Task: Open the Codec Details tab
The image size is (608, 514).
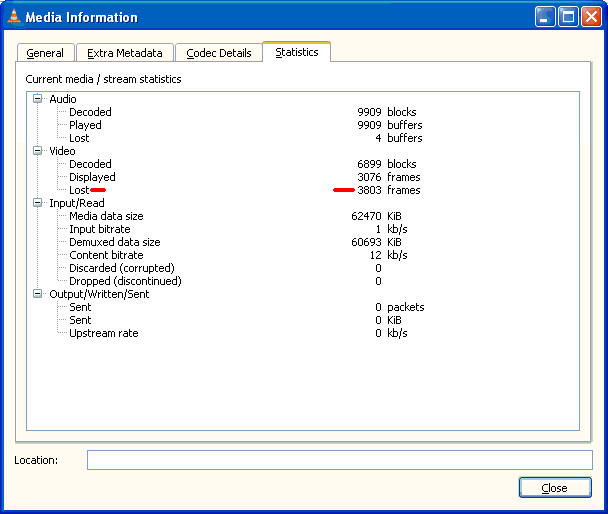Action: coord(219,53)
